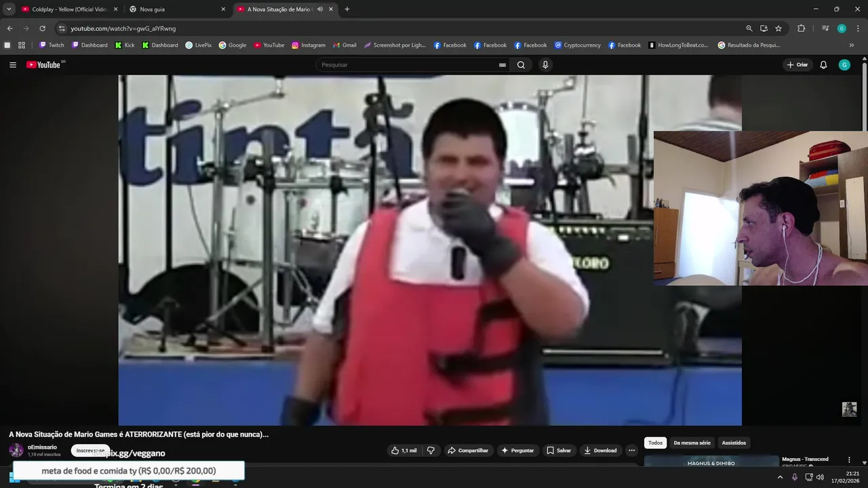Open more actions three-dot button
This screenshot has width=868, height=488.
(x=631, y=451)
